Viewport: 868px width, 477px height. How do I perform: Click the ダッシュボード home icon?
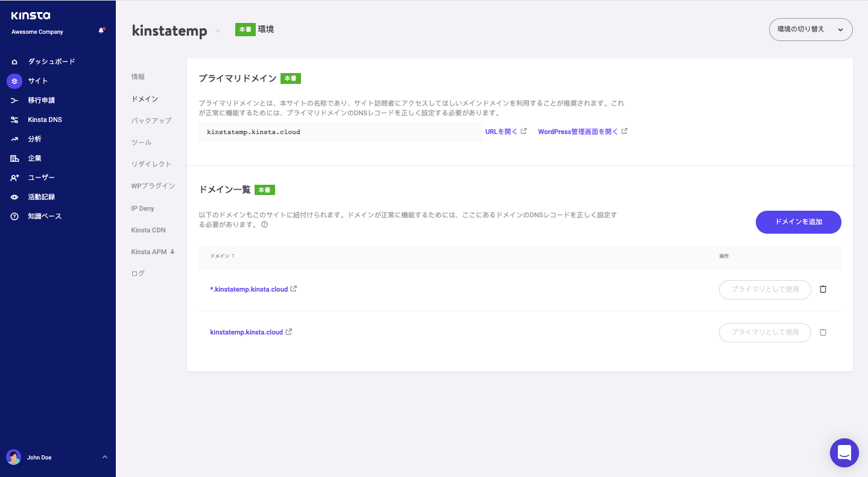point(14,62)
